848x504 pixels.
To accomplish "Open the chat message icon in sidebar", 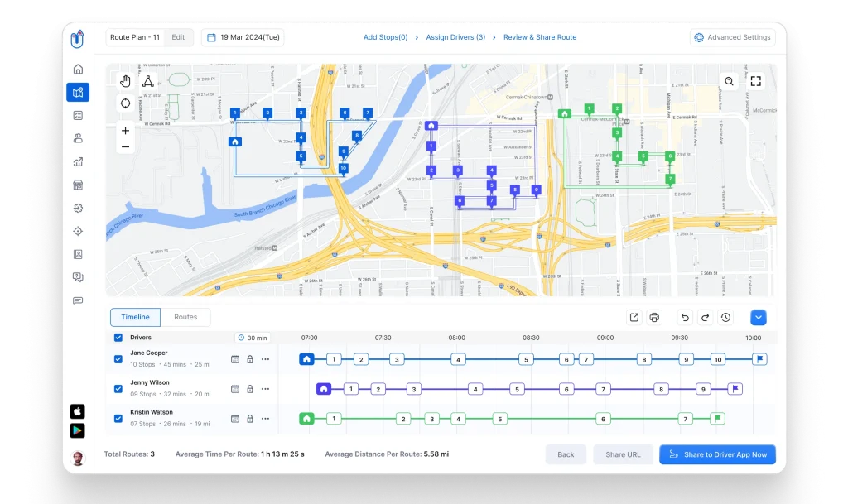I will [x=78, y=300].
